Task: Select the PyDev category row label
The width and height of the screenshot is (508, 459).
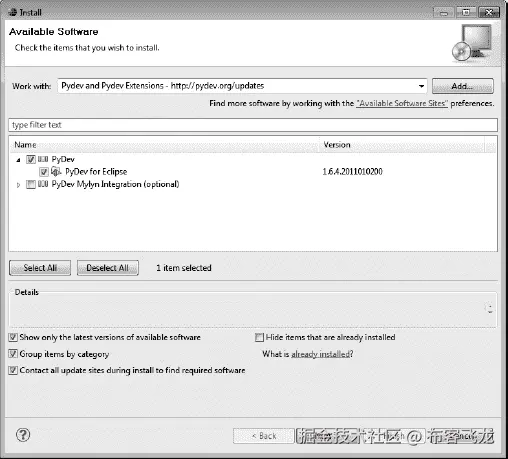Action: [63, 159]
